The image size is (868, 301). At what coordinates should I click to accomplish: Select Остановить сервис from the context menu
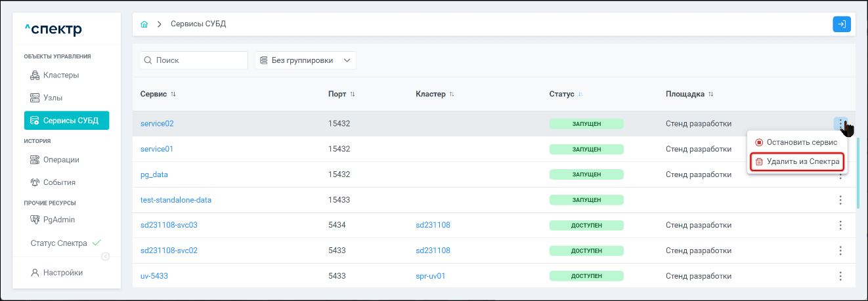click(797, 142)
